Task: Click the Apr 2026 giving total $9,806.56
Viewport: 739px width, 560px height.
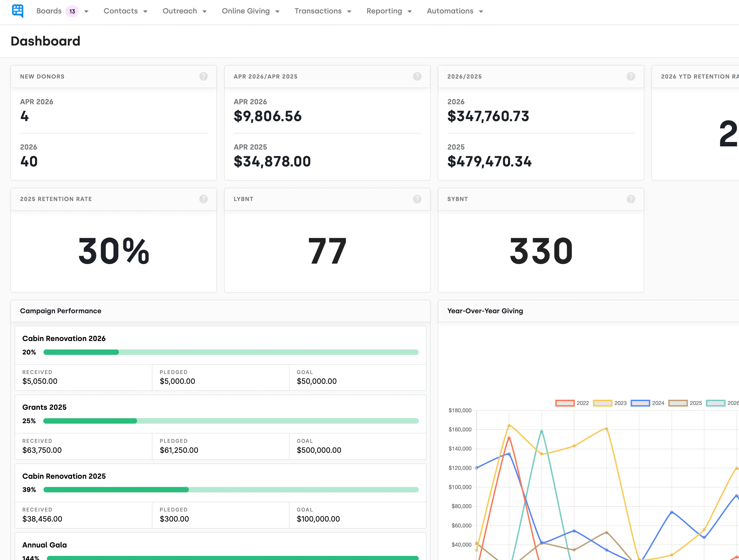Action: click(x=268, y=116)
